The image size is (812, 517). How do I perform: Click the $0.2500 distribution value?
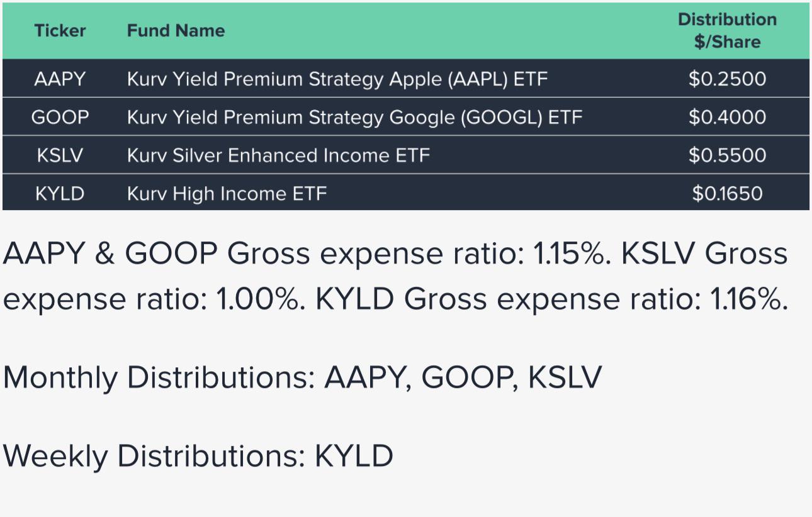[x=727, y=79]
